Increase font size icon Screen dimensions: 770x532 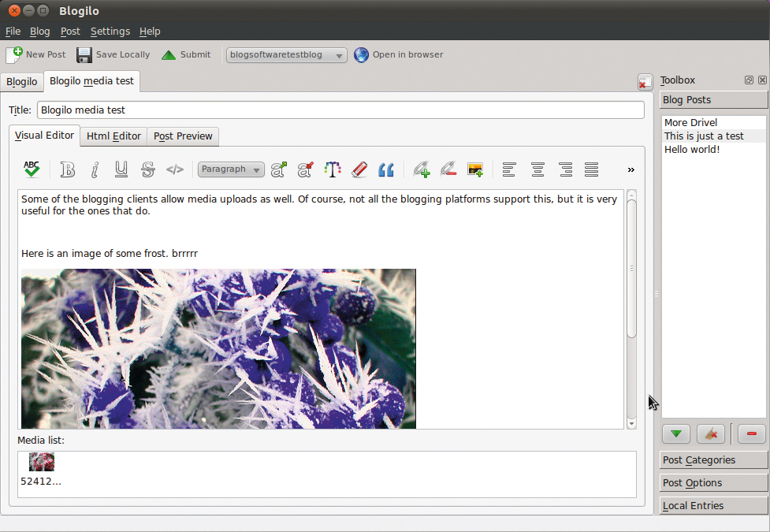(x=279, y=169)
